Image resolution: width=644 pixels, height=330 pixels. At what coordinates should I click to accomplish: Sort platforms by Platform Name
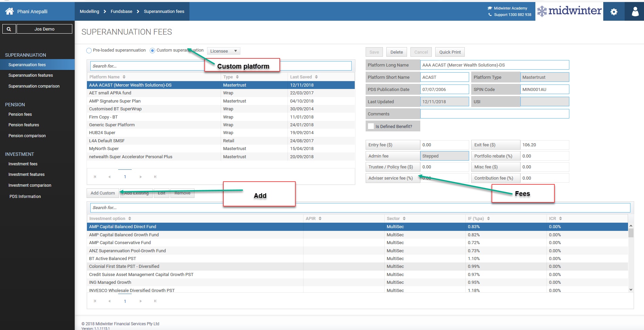click(x=124, y=77)
